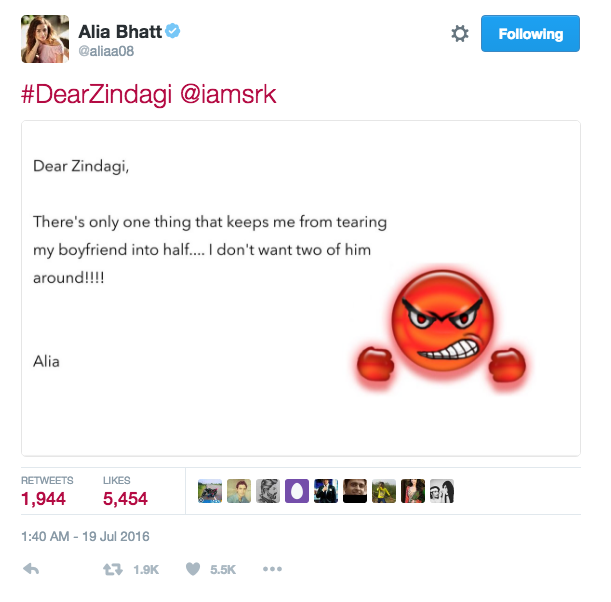This screenshot has height=602, width=611.
Task: Open the 1:40 AM - 19 Jul 2016 timestamp
Action: 85,537
